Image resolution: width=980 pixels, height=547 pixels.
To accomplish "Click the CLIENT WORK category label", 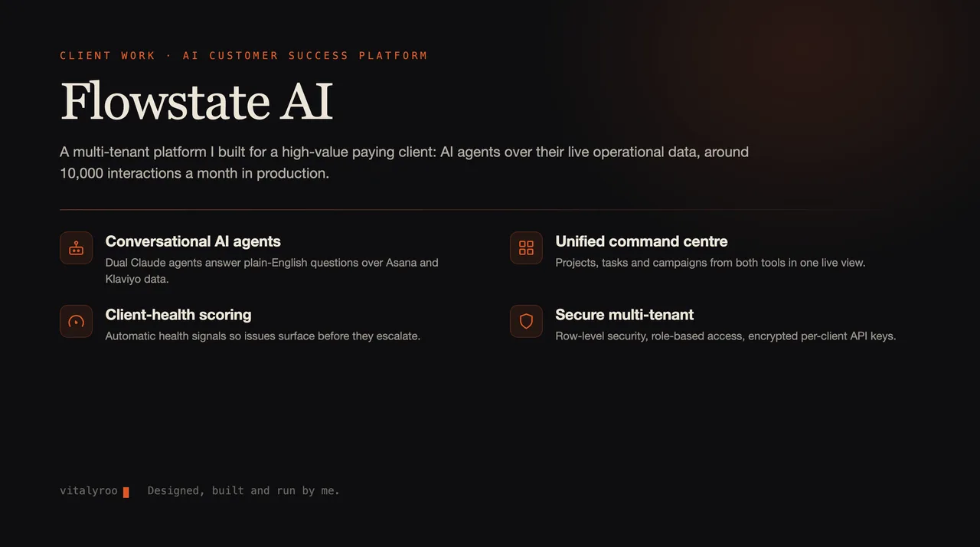I will (108, 55).
